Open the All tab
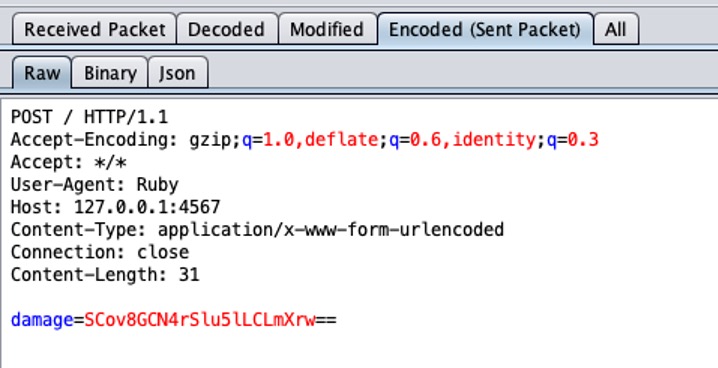This screenshot has height=368, width=718. (x=616, y=29)
